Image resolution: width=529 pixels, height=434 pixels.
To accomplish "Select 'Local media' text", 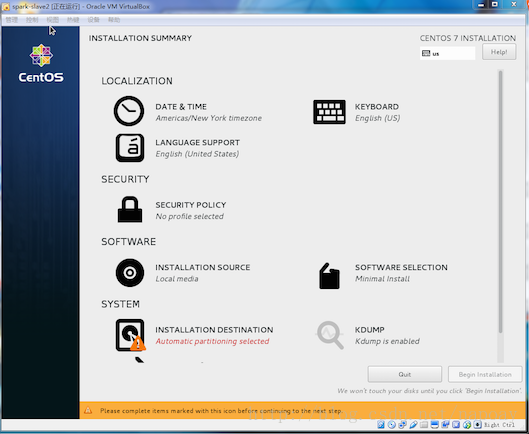I will (x=177, y=279).
